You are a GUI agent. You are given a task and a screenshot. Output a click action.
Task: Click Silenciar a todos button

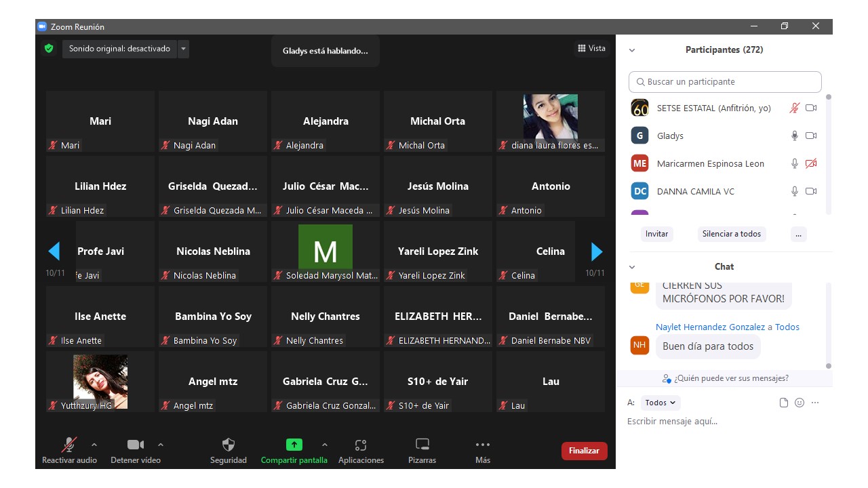pos(732,234)
